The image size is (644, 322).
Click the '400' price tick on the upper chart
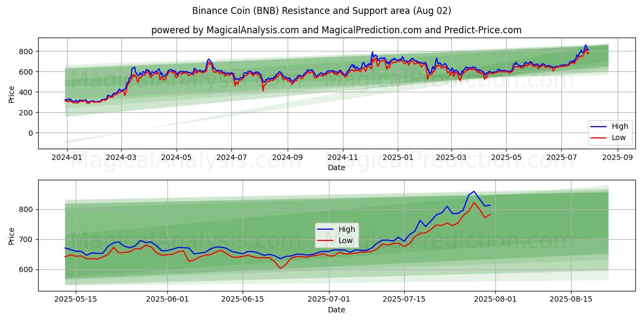pos(27,92)
